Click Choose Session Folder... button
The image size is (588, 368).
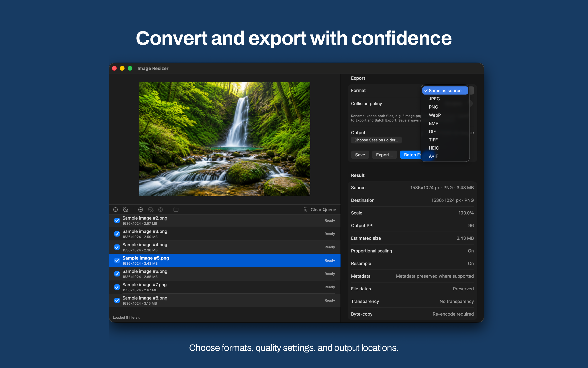[376, 140]
